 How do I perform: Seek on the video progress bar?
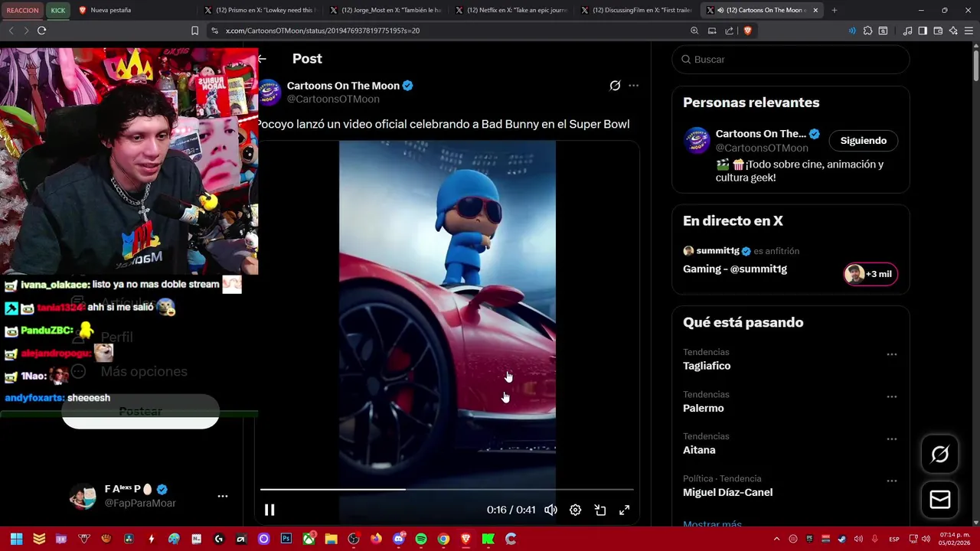tap(447, 489)
